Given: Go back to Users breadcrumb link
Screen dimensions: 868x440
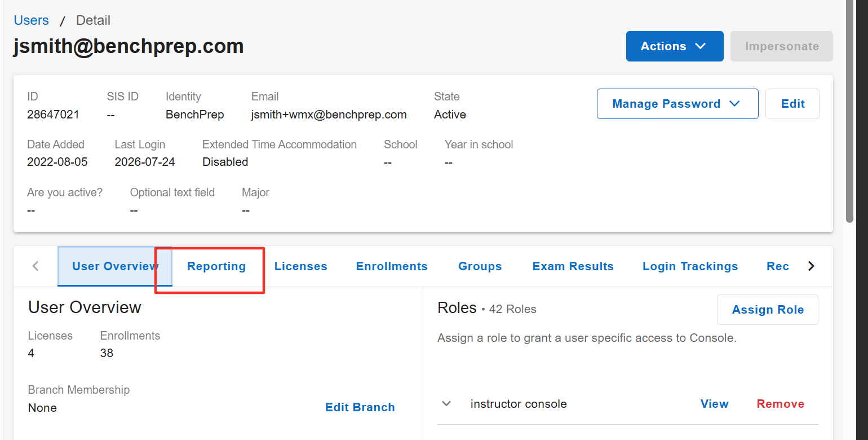Looking at the screenshot, I should point(32,20).
